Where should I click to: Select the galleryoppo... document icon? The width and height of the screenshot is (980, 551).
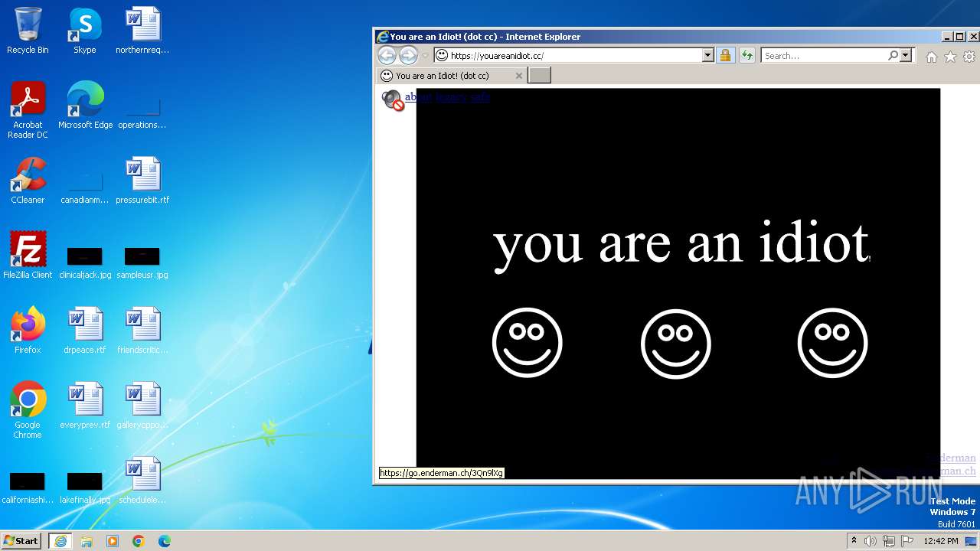142,406
